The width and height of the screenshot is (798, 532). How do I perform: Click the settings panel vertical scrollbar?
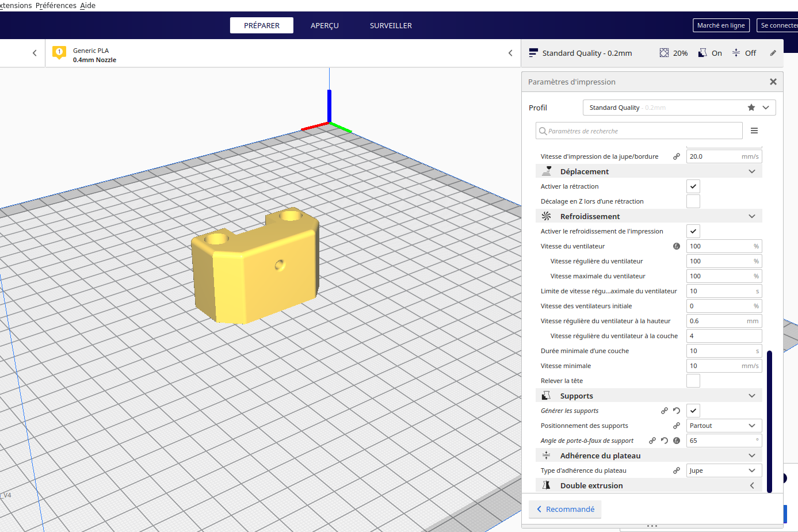click(769, 421)
